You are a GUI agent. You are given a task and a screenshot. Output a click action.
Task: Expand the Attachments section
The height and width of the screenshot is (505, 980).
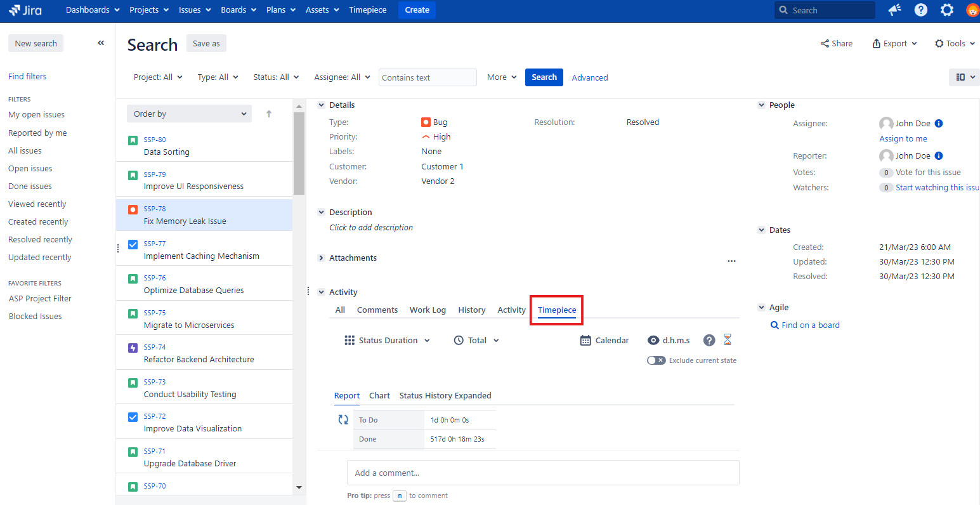[x=322, y=258]
